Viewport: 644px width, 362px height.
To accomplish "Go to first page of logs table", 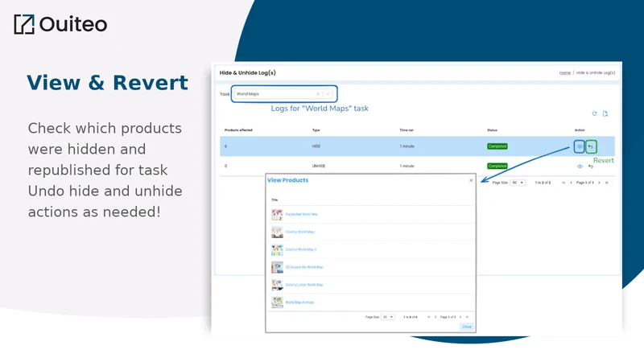I will [x=563, y=183].
